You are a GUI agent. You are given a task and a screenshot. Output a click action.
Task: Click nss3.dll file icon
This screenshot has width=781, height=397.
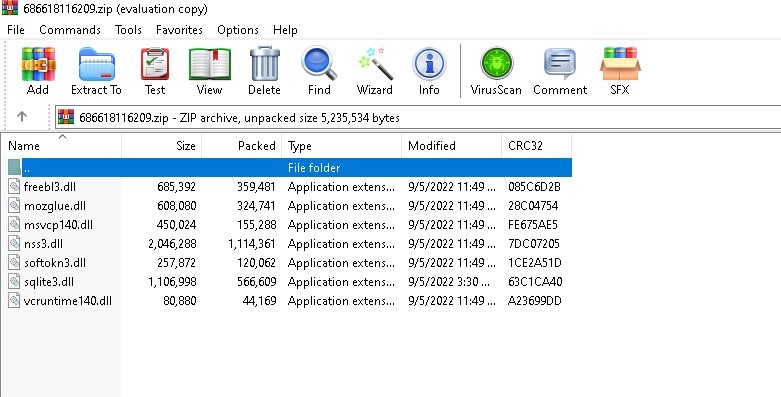(x=14, y=243)
